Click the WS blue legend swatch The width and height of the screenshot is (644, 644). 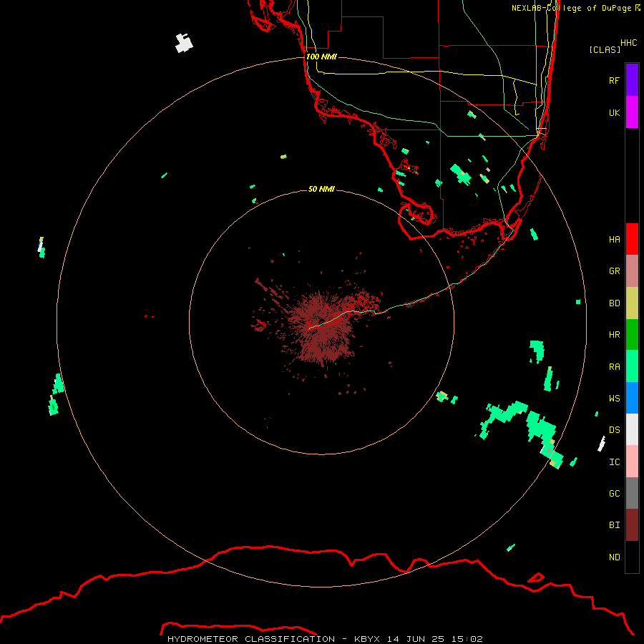point(632,398)
